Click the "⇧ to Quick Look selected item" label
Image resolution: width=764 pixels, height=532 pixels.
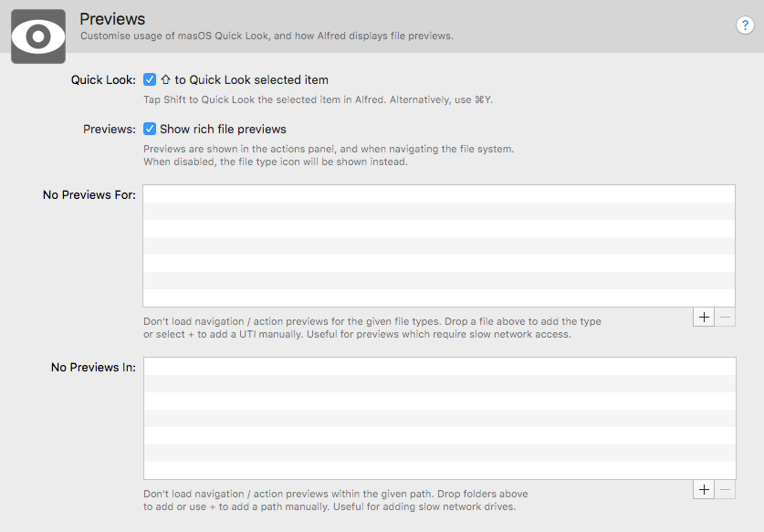pos(244,79)
